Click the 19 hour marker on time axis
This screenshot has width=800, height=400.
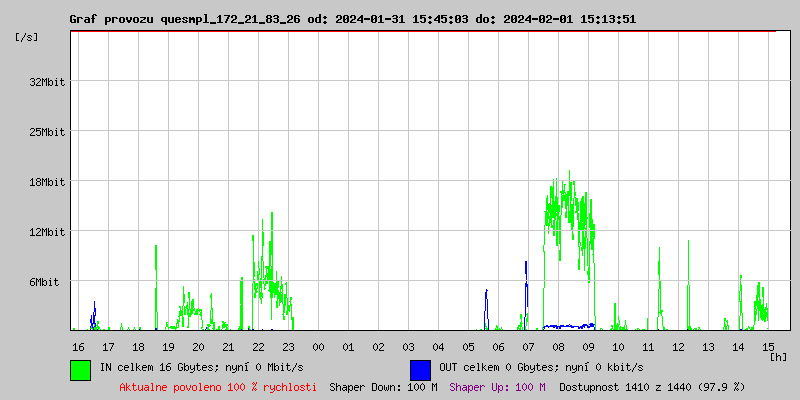(168, 346)
